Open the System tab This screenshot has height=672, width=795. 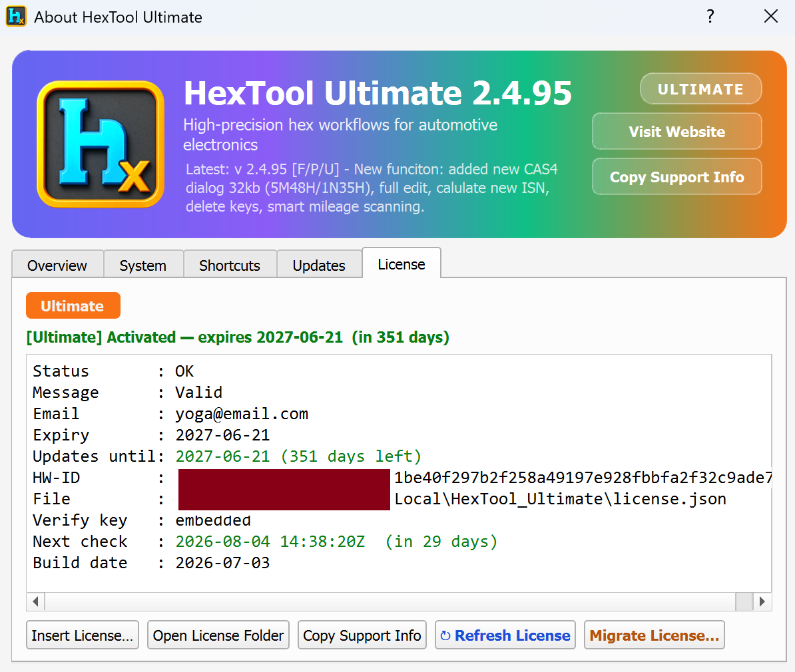143,265
